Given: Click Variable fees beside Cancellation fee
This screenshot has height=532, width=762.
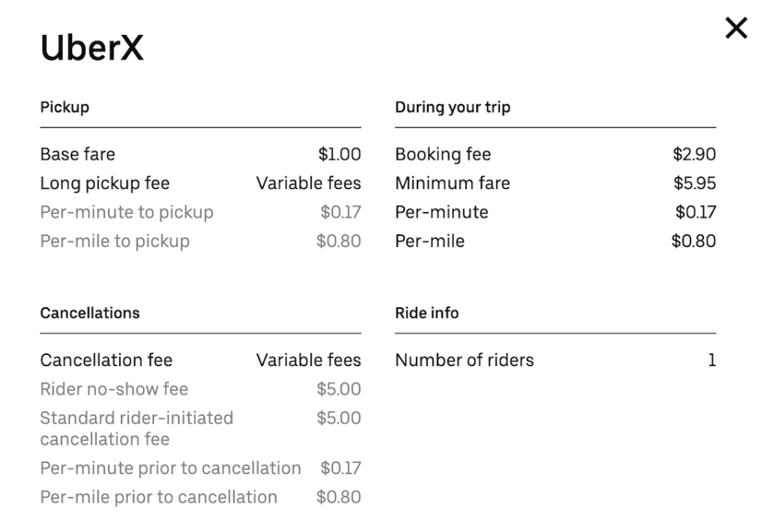Looking at the screenshot, I should tap(308, 360).
